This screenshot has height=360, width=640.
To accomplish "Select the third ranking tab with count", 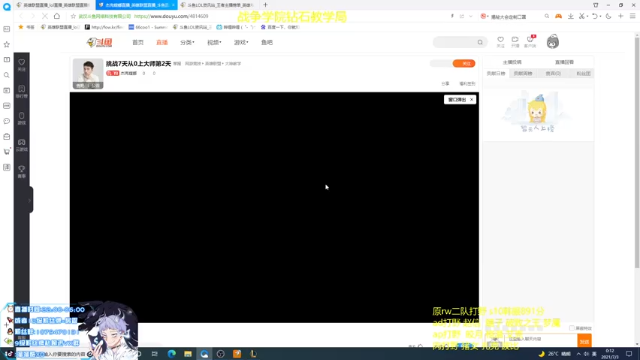I will pyautogui.click(x=553, y=73).
